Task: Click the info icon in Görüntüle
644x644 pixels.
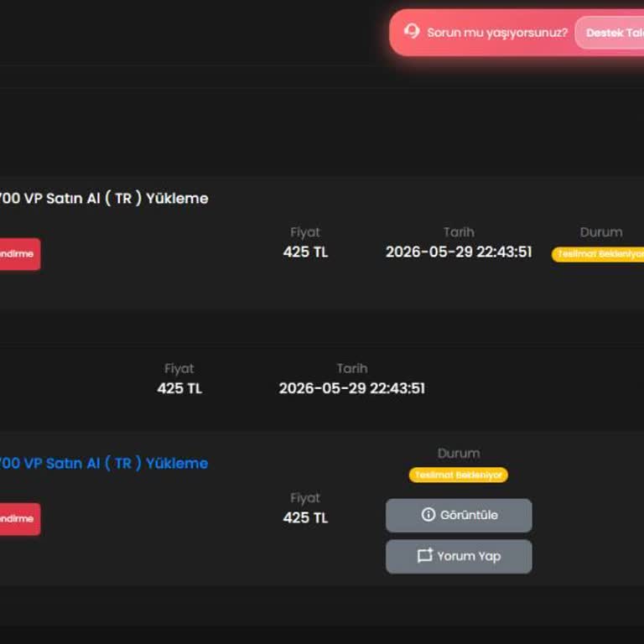Action: point(428,515)
